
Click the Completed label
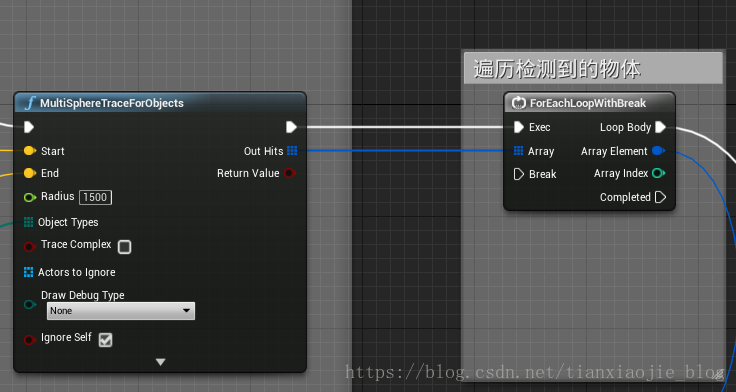[x=625, y=197]
